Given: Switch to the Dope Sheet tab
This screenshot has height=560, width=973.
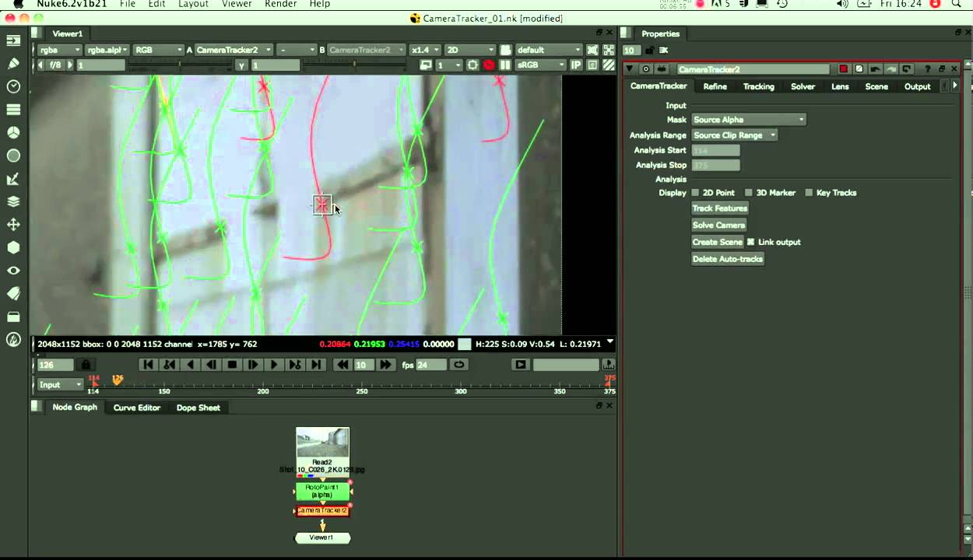Looking at the screenshot, I should click(x=198, y=408).
